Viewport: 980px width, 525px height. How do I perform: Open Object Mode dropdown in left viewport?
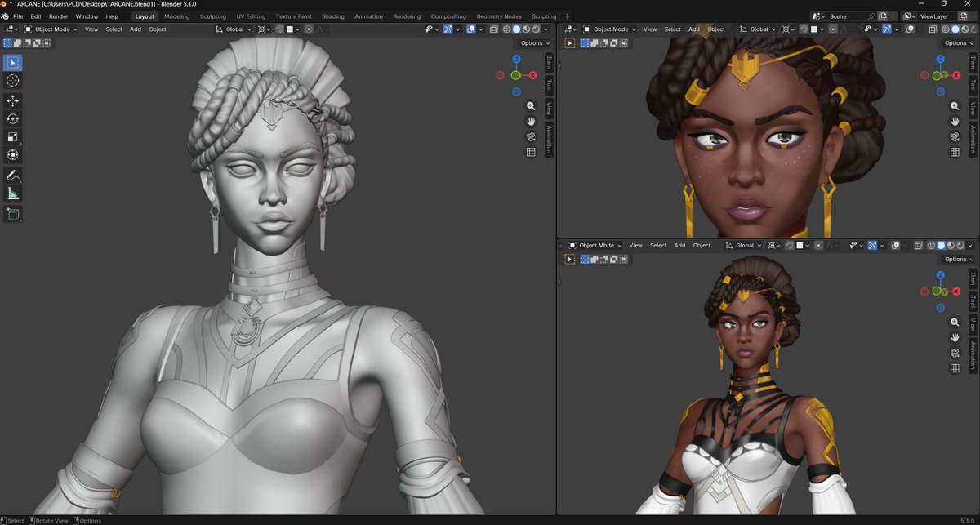[51, 29]
